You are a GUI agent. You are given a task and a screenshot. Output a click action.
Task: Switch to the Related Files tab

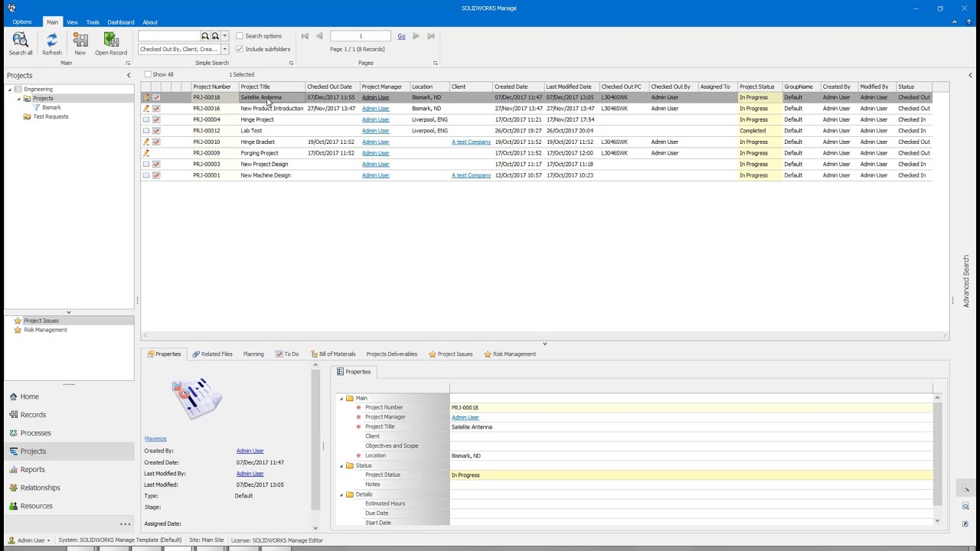(212, 354)
